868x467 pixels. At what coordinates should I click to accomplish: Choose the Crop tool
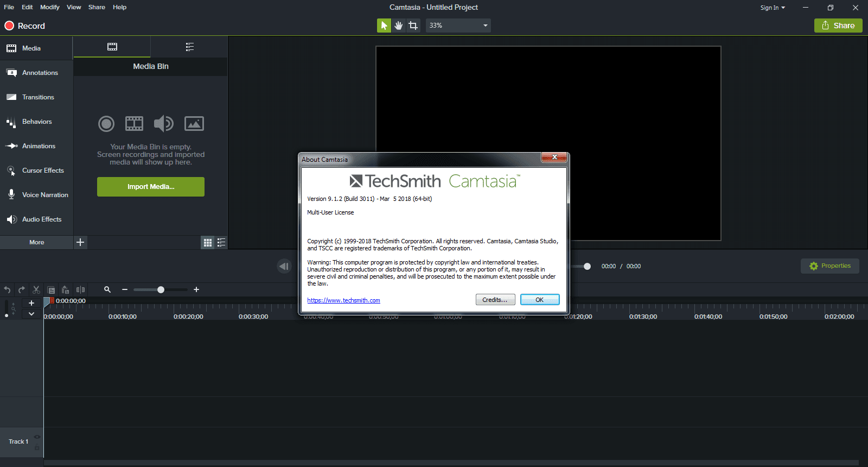pos(413,26)
